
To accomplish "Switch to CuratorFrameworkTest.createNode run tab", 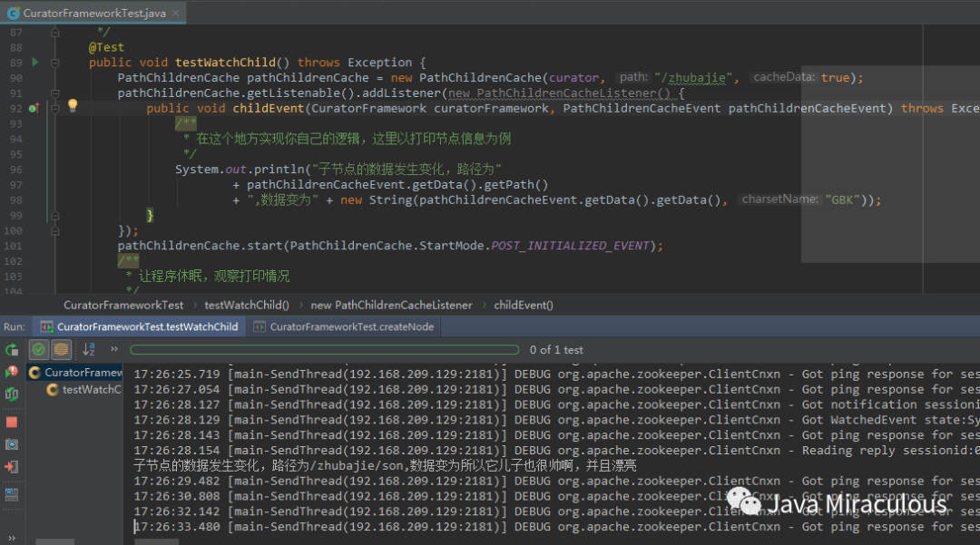I will point(344,326).
